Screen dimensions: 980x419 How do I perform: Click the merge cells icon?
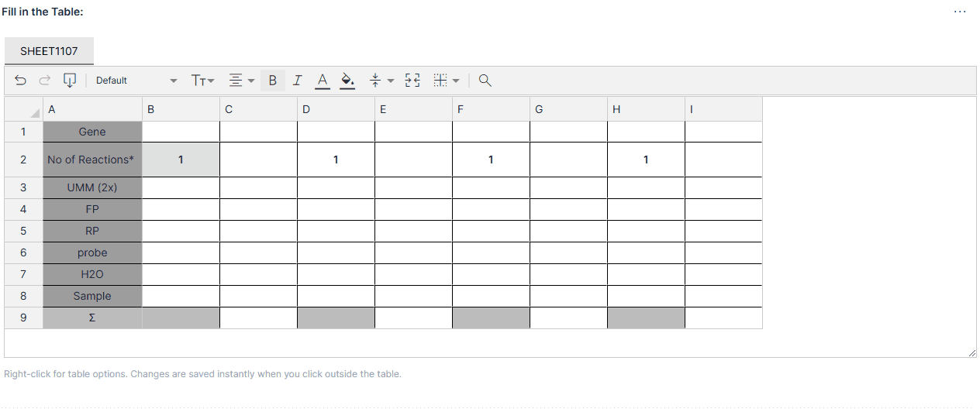pos(412,81)
